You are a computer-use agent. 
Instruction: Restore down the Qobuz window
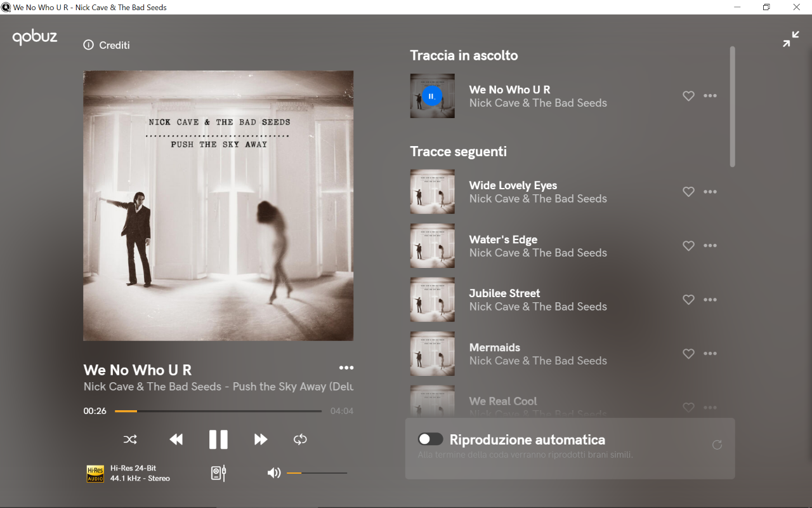point(766,7)
